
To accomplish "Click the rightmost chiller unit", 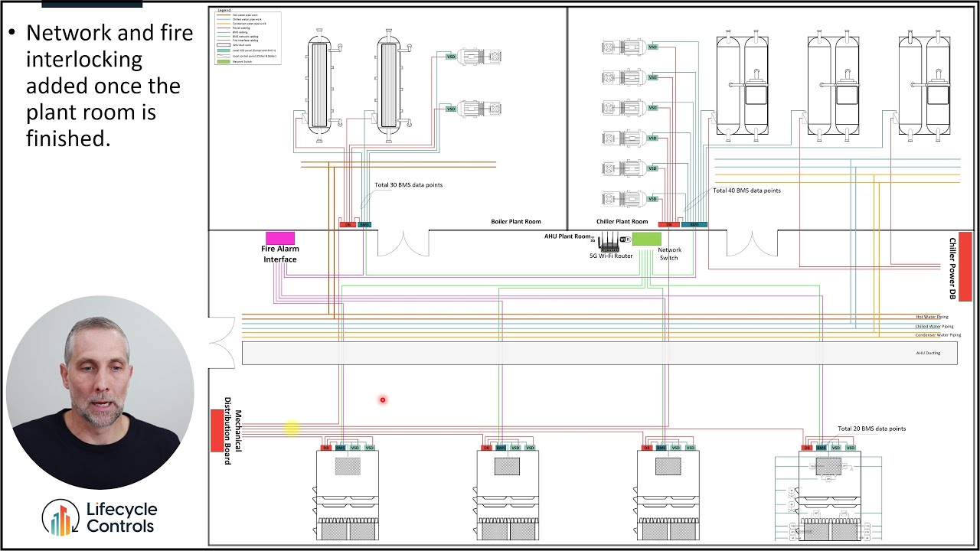I will (924, 85).
